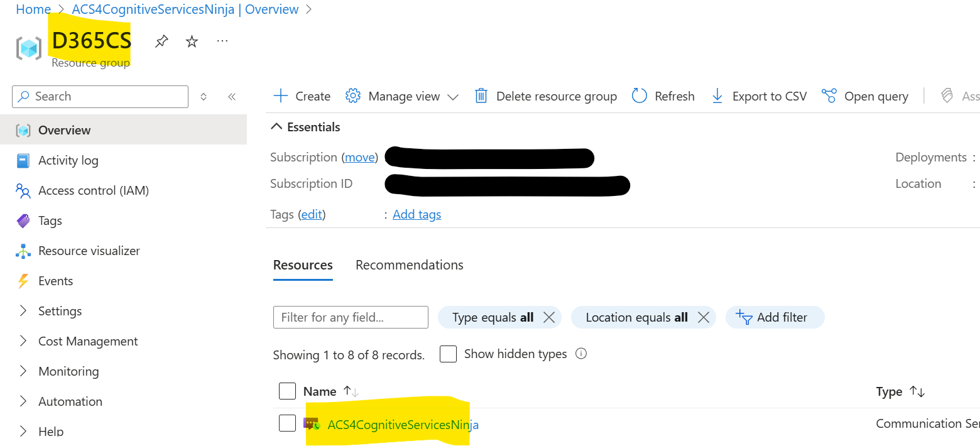980x446 pixels.
Task: Click the Overview cube icon in sidebar
Action: pyautogui.click(x=23, y=131)
